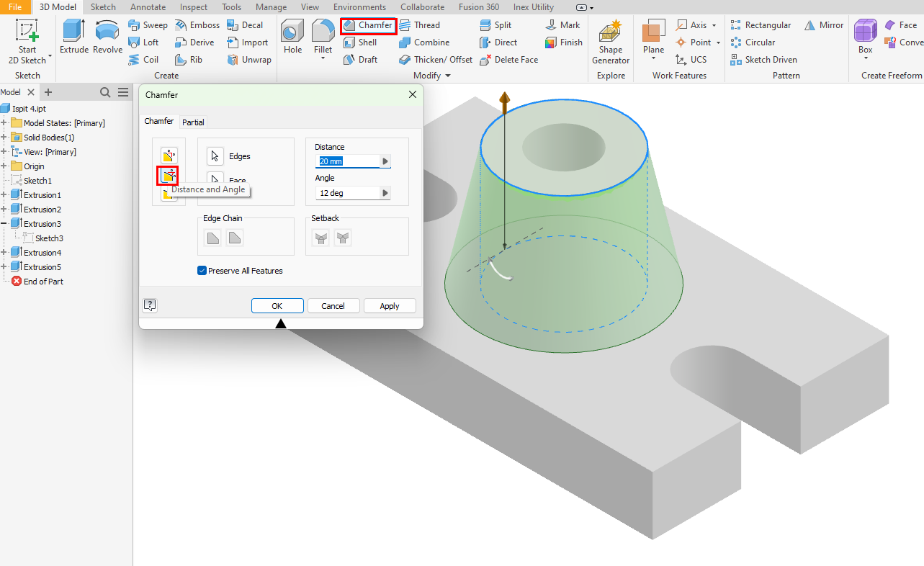The width and height of the screenshot is (924, 566).
Task: Expand the Extrusion1 tree node
Action: 4,195
